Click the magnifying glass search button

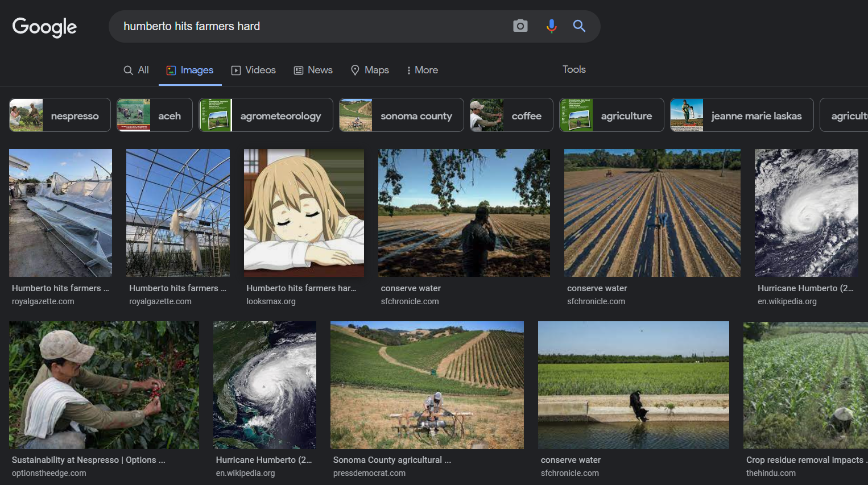579,26
